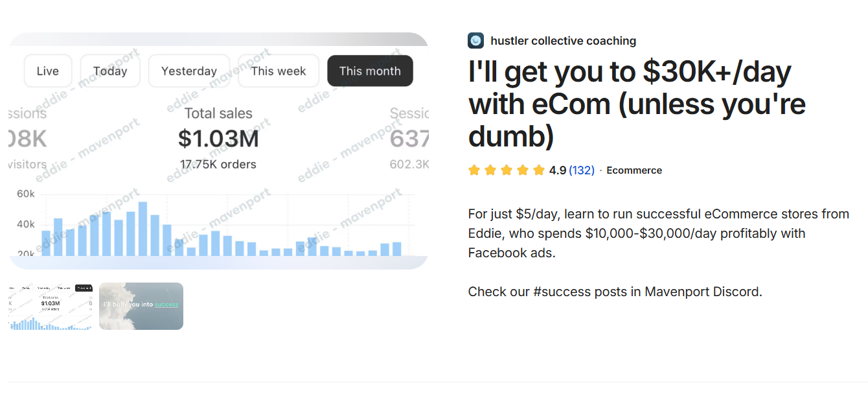This screenshot has width=868, height=394.
Task: Select the "I'll bully you into success" thumbnail
Action: [x=141, y=307]
